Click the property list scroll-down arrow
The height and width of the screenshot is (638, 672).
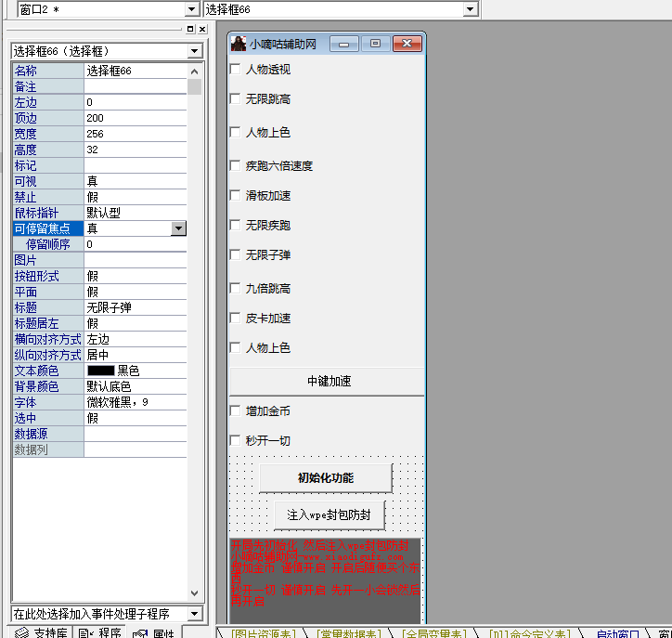(194, 593)
